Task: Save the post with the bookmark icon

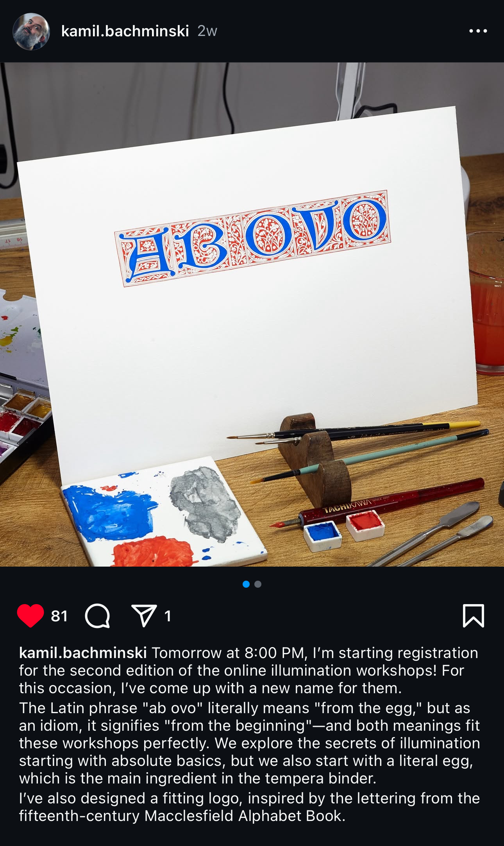Action: coord(474,616)
